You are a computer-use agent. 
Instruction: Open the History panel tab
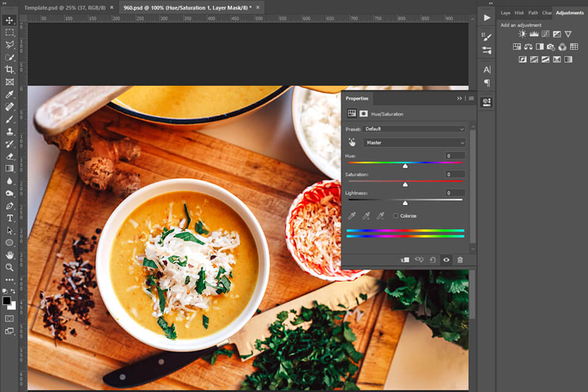pos(519,13)
